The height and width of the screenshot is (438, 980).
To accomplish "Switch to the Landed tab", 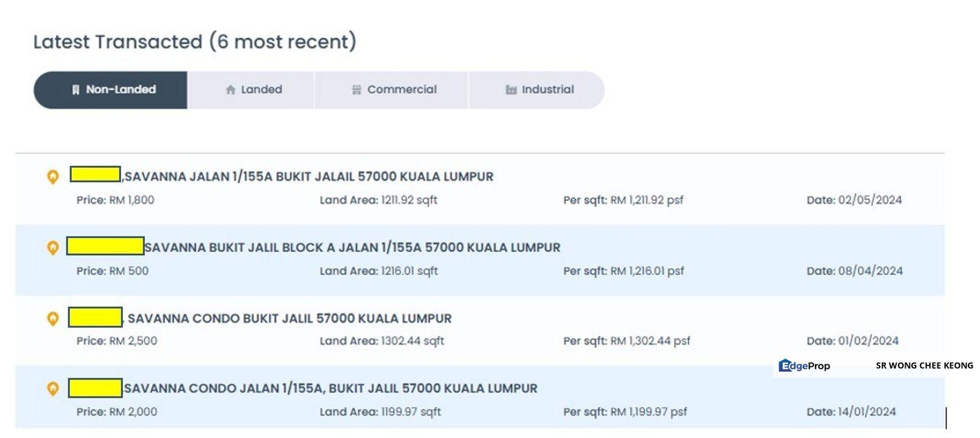I will tap(251, 89).
